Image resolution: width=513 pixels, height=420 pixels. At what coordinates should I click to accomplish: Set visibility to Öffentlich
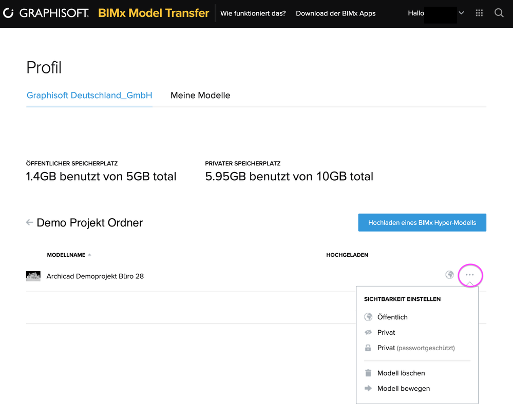(x=392, y=317)
